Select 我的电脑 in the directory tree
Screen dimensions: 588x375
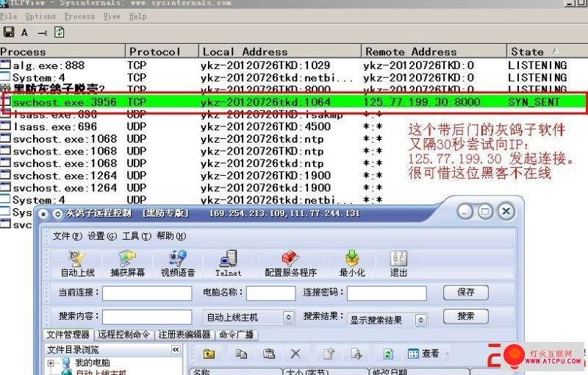[x=93, y=362]
